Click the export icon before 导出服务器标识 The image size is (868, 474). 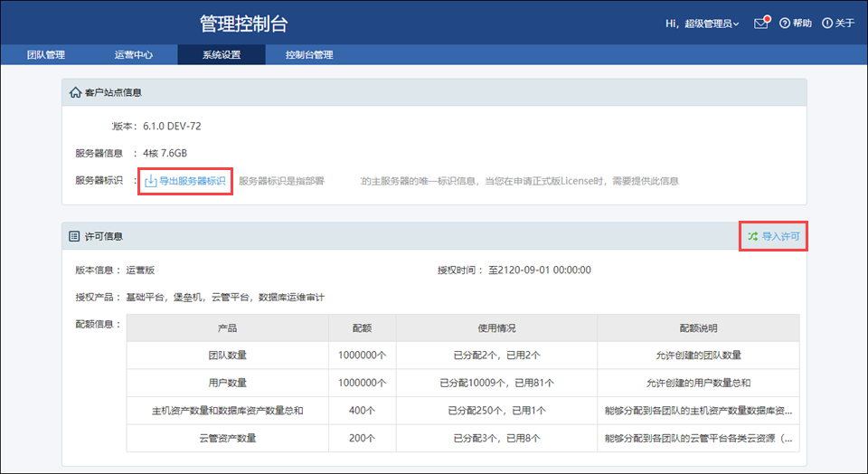151,181
